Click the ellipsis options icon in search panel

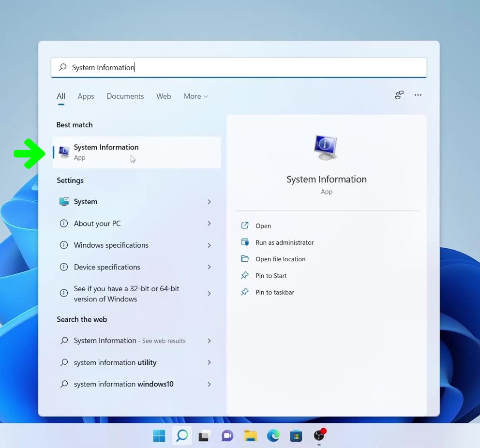418,95
